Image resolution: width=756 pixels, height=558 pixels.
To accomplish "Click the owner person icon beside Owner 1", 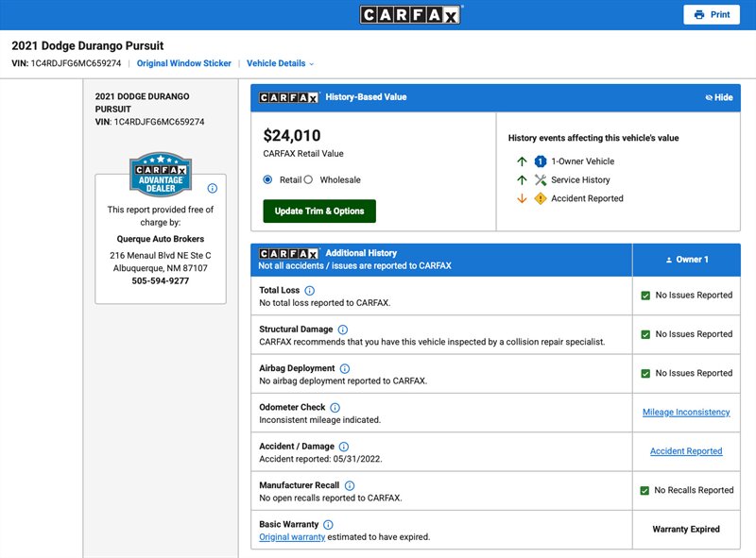I will coord(669,260).
